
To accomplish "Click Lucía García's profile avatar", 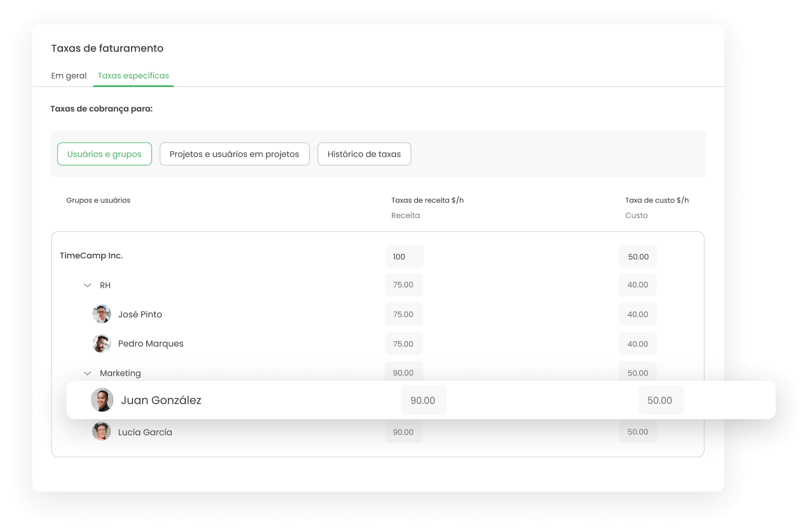I will (x=101, y=432).
